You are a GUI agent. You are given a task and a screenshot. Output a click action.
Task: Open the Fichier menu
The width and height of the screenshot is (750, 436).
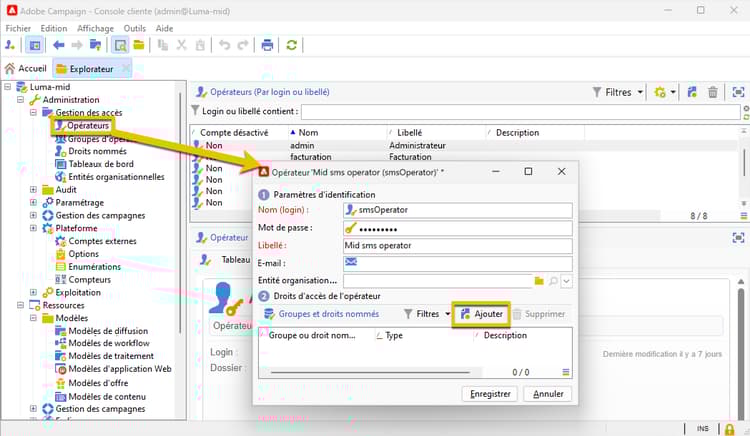tap(18, 29)
